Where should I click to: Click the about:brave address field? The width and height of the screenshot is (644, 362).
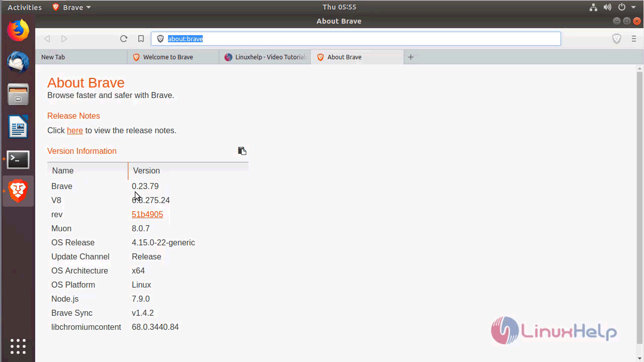click(x=356, y=39)
